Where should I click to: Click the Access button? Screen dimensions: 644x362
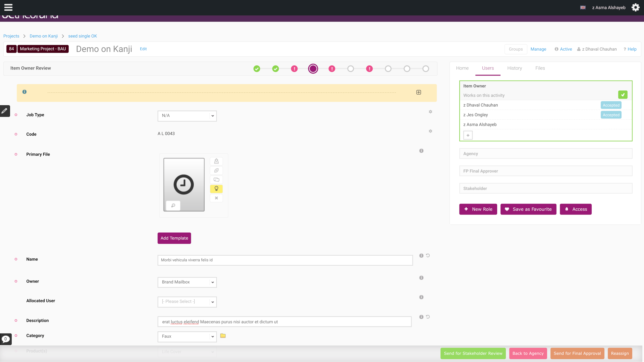click(x=576, y=209)
